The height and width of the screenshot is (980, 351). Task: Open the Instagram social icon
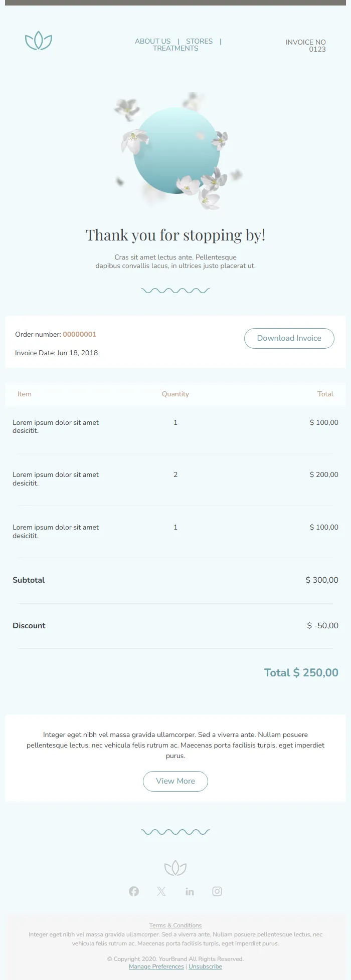217,891
